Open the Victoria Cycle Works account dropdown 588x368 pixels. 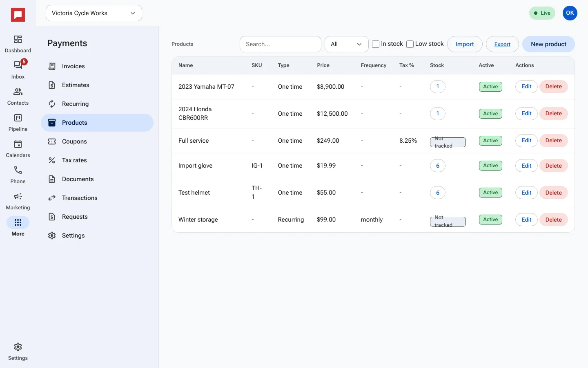pyautogui.click(x=94, y=13)
